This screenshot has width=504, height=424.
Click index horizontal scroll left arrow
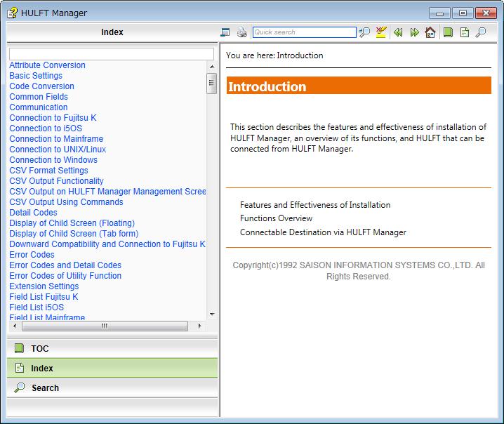pyautogui.click(x=15, y=326)
